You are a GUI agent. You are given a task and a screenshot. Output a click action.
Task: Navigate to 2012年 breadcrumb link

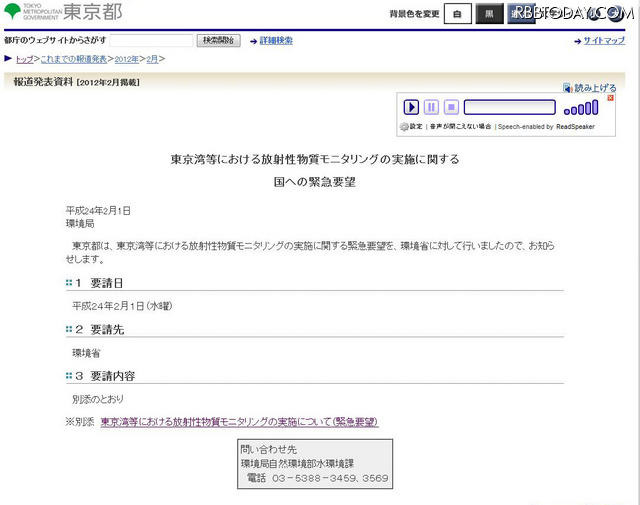pyautogui.click(x=126, y=60)
